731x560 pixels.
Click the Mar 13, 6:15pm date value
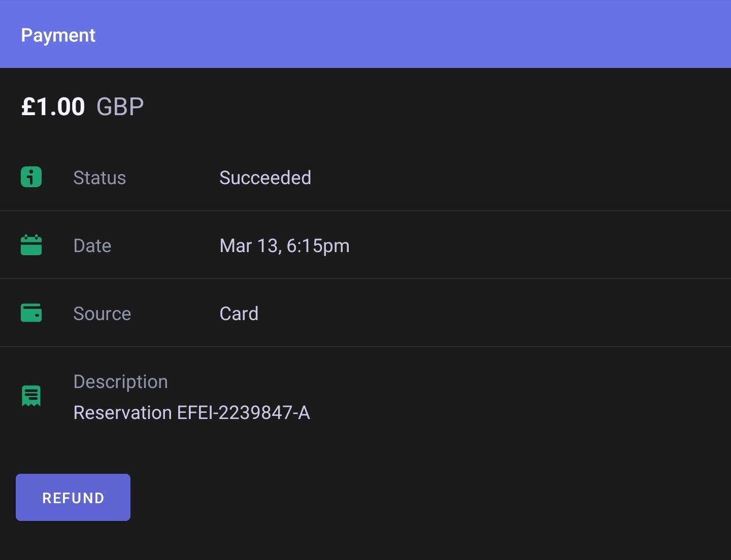tap(284, 246)
